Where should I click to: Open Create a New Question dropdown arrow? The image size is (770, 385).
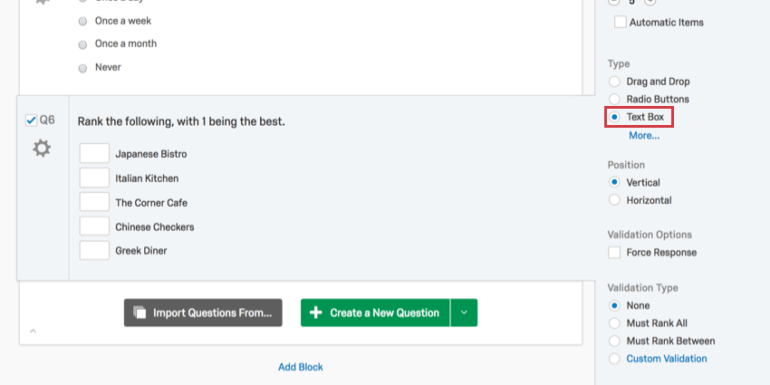tap(464, 313)
